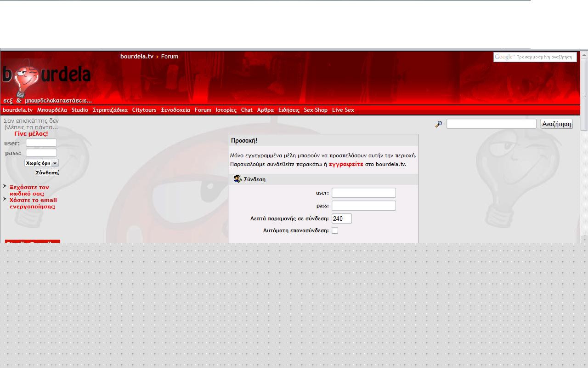The height and width of the screenshot is (368, 588).
Task: Click the arrow bullet before Ξεχάσατε τον κωδικό
Action: 5,186
